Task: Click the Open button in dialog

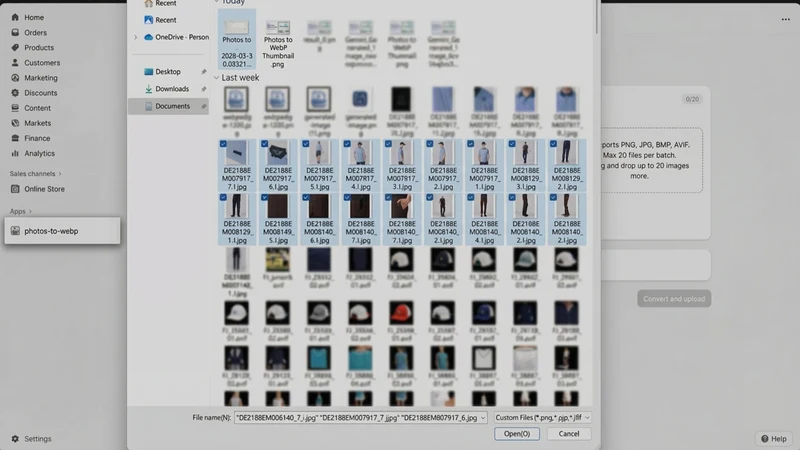Action: 517,434
